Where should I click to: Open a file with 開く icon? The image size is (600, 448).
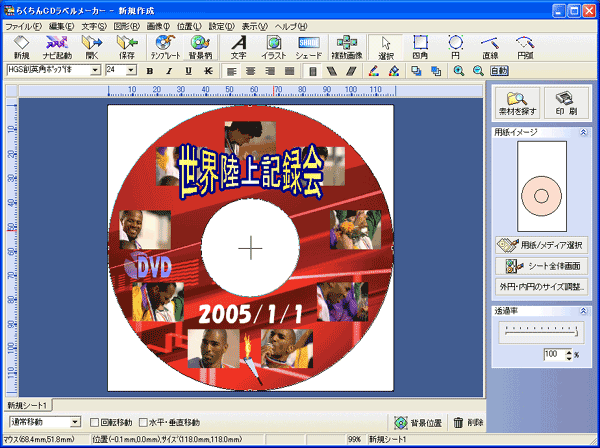tap(92, 47)
